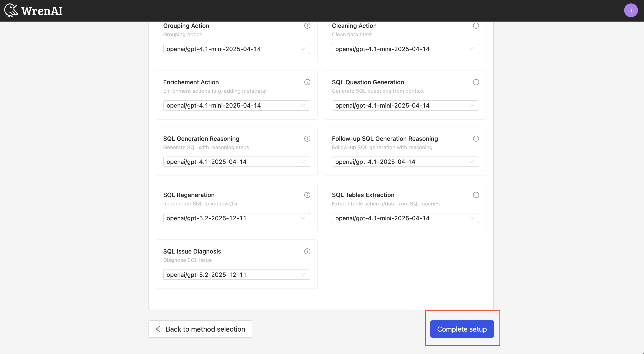The width and height of the screenshot is (644, 354).
Task: Open SQL Question Generation model dropdown
Action: [405, 105]
